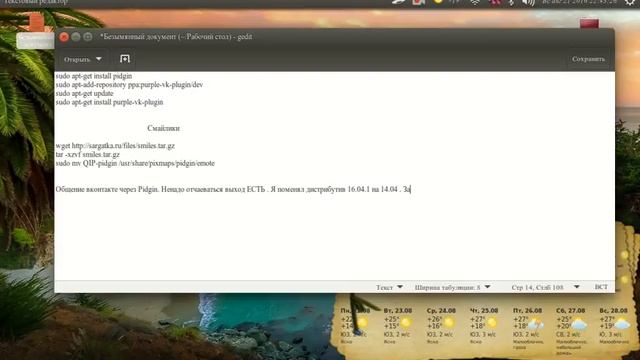This screenshot has width=640, height=360.
Task: Click the sentence starting Общение вконтакте
Action: [233, 189]
